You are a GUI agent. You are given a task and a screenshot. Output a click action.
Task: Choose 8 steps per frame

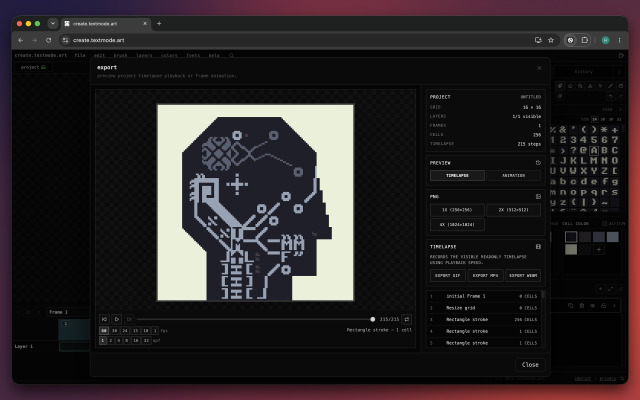point(127,340)
